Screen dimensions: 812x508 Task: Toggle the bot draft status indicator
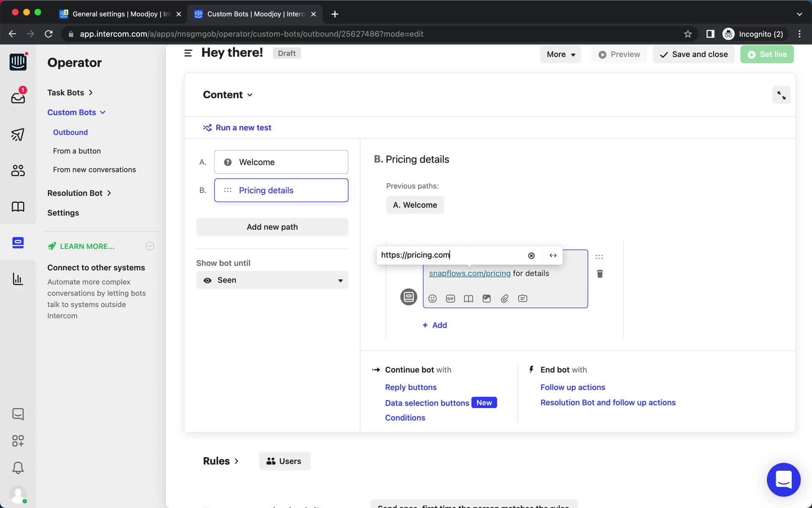pyautogui.click(x=286, y=53)
